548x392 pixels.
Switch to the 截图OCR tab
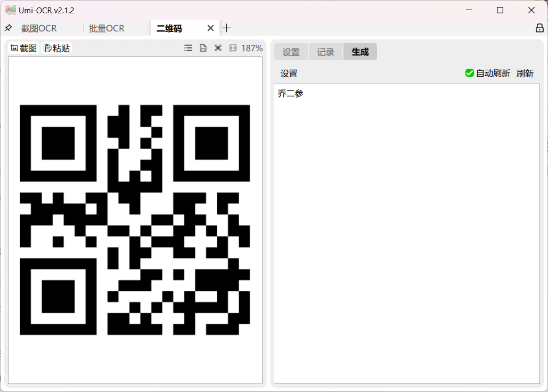coord(39,28)
